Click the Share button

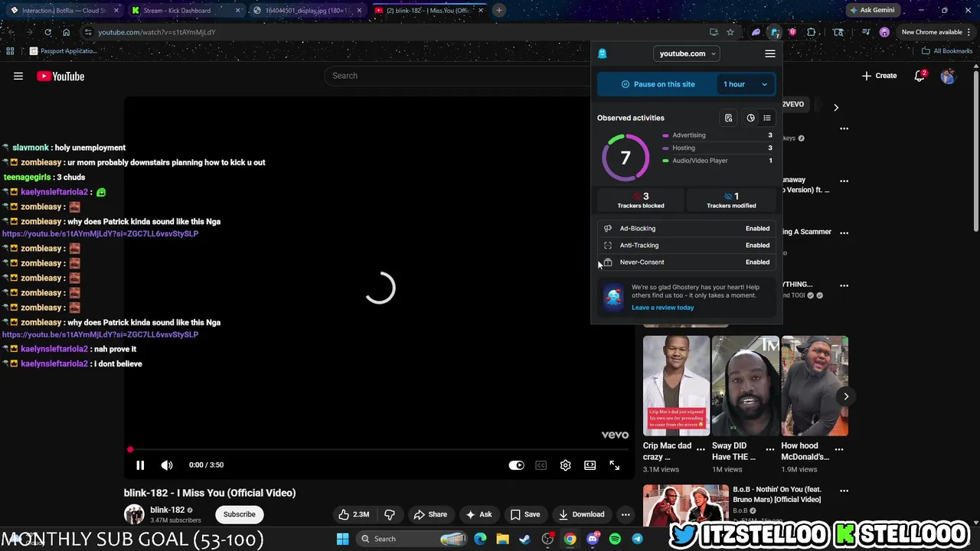pyautogui.click(x=430, y=514)
